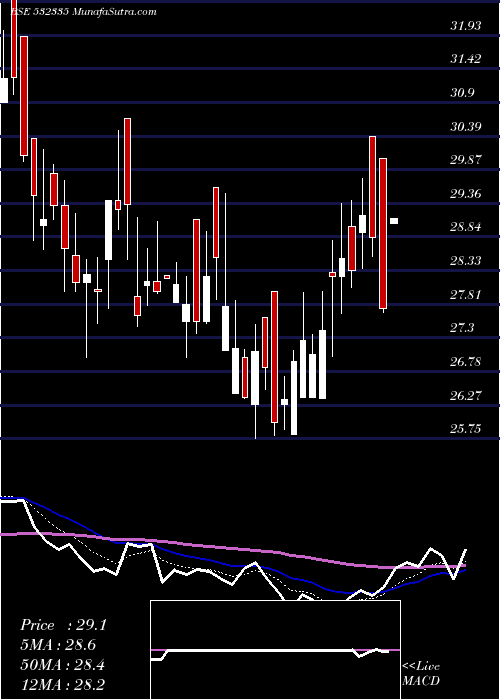Click the 31.42 price axis label

(466, 59)
